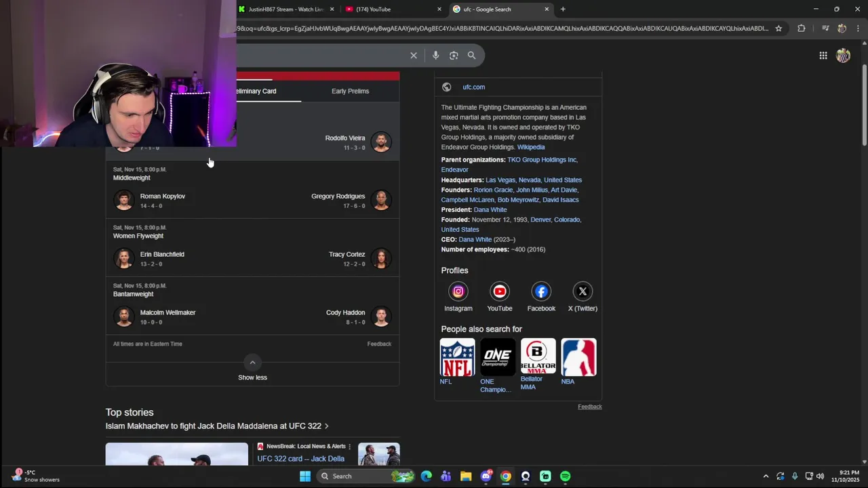Open the President Dana White link

tap(490, 209)
